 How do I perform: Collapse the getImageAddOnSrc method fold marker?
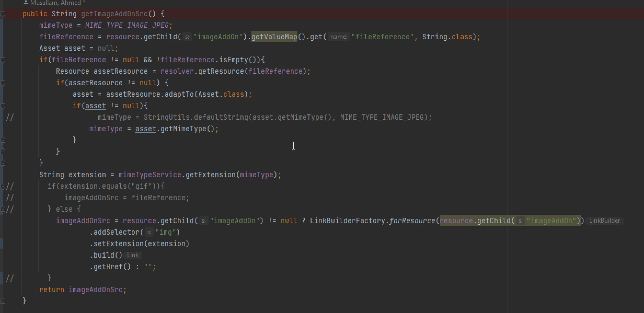click(3, 14)
